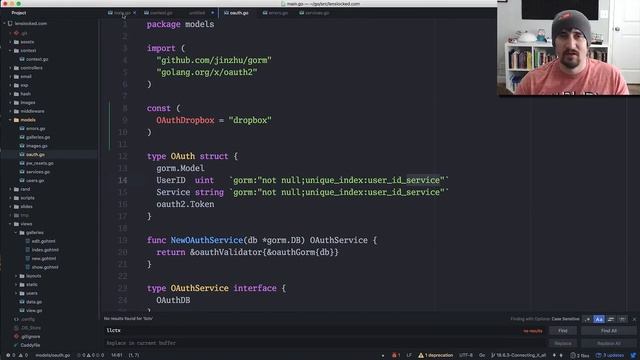640x360 pixels.
Task: Focus the find input containing 'llctx'
Action: coord(324,331)
